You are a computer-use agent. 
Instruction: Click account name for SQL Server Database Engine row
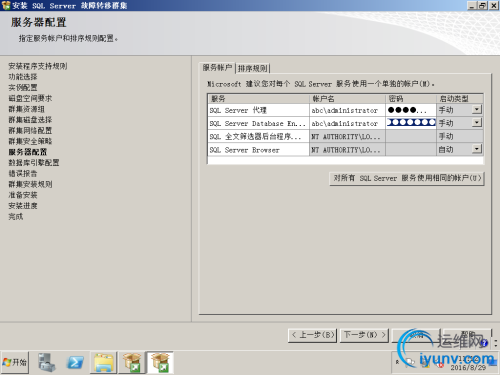(x=347, y=123)
